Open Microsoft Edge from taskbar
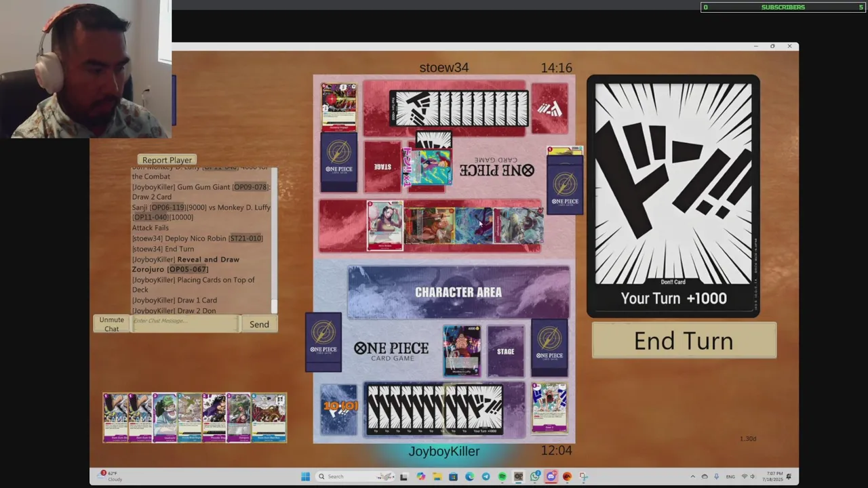 coord(469,476)
